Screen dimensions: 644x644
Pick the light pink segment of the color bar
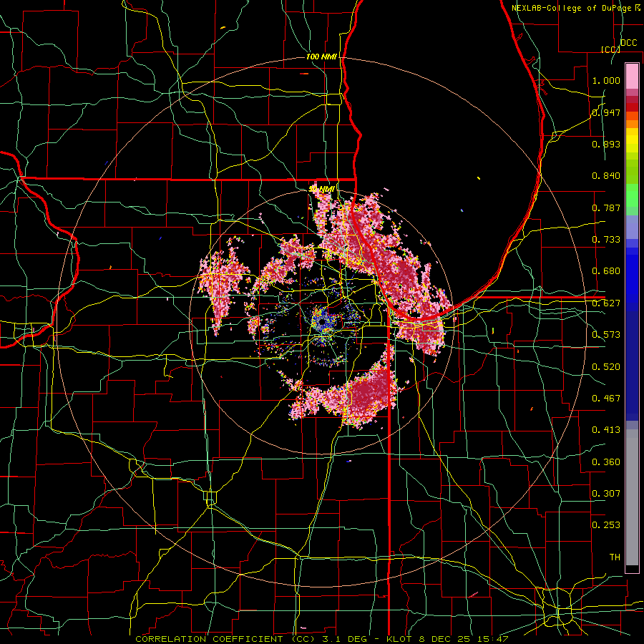pyautogui.click(x=632, y=76)
